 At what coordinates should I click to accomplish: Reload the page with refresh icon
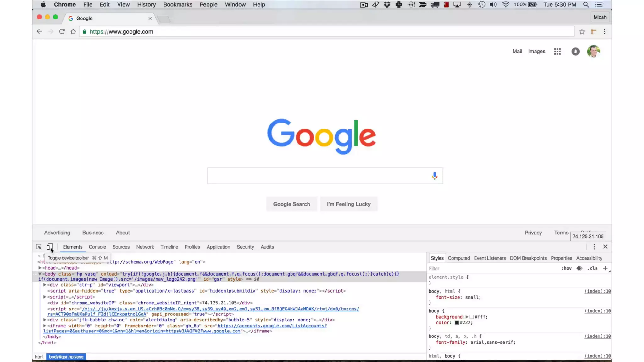pos(62,32)
